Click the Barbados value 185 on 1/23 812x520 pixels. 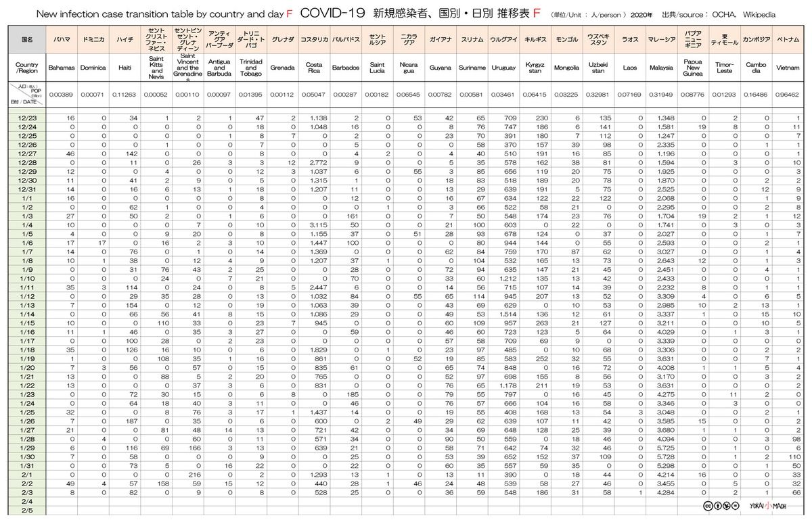pyautogui.click(x=353, y=394)
